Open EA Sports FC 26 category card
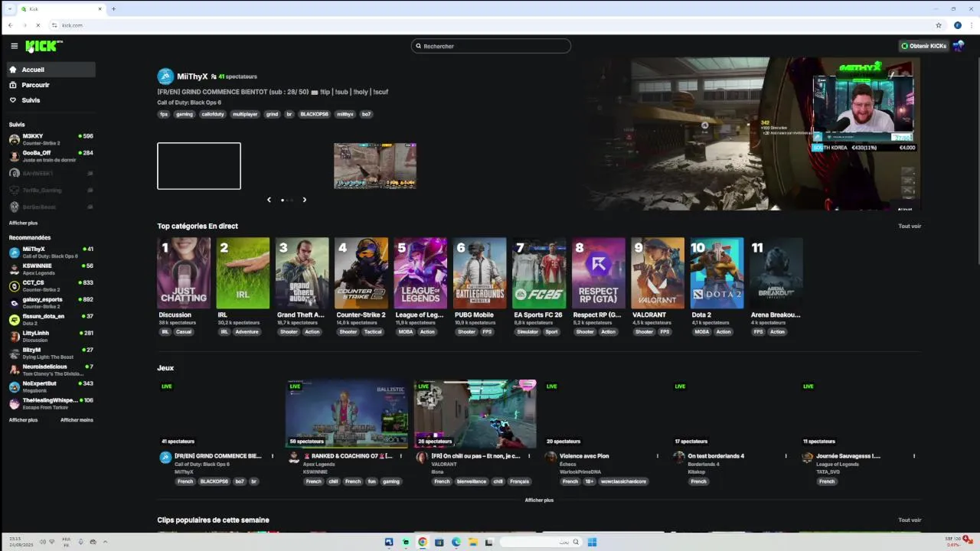This screenshot has height=551, width=980. 539,273
